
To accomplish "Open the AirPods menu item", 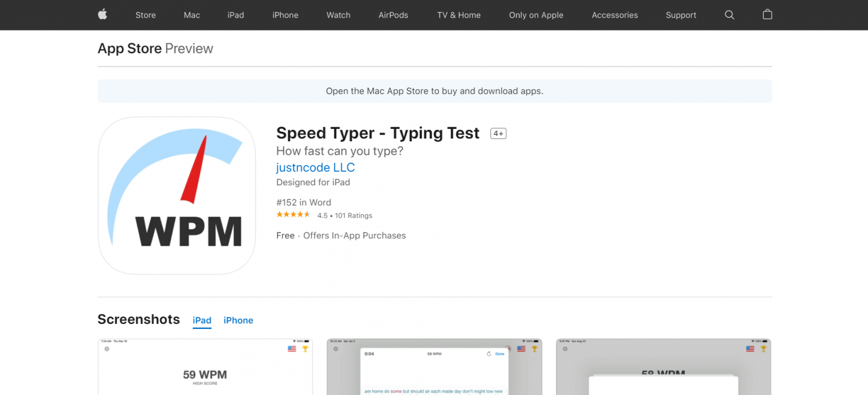I will (393, 15).
